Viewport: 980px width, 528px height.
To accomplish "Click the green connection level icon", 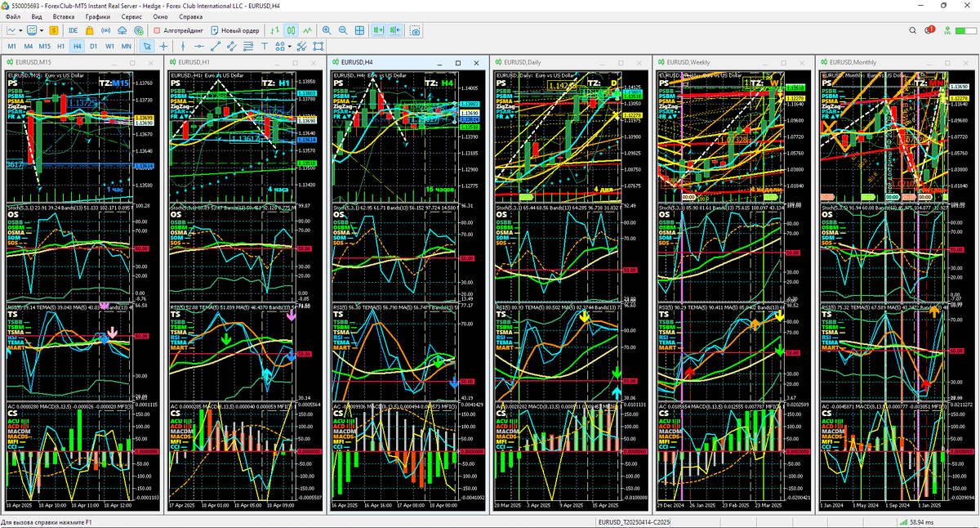I will [949, 30].
